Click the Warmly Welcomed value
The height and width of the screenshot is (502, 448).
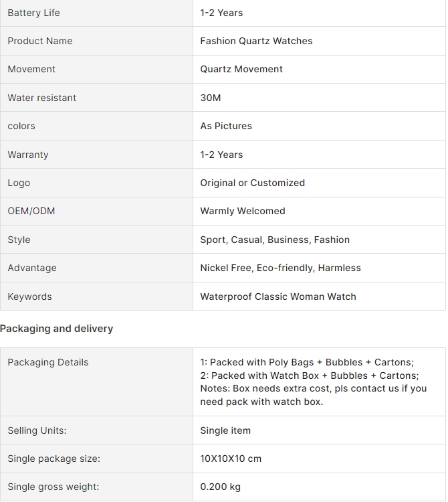tap(242, 211)
